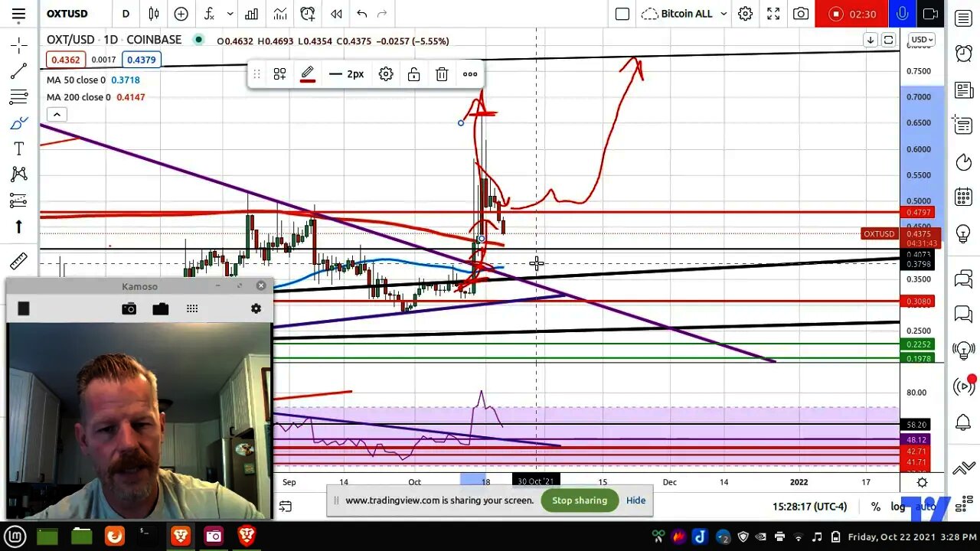
Task: Open the USD currency dropdown
Action: coord(921,40)
